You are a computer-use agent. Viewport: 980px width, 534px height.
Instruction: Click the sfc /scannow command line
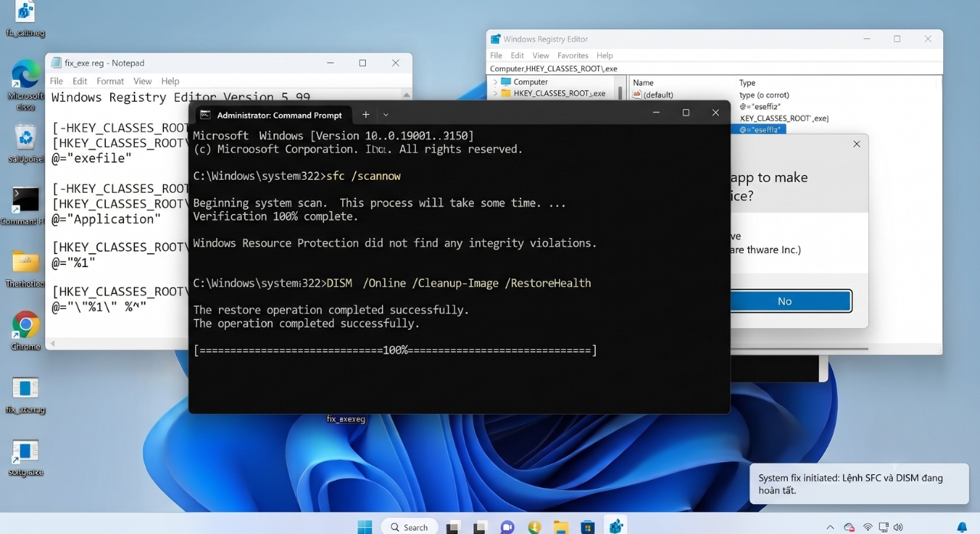(297, 176)
